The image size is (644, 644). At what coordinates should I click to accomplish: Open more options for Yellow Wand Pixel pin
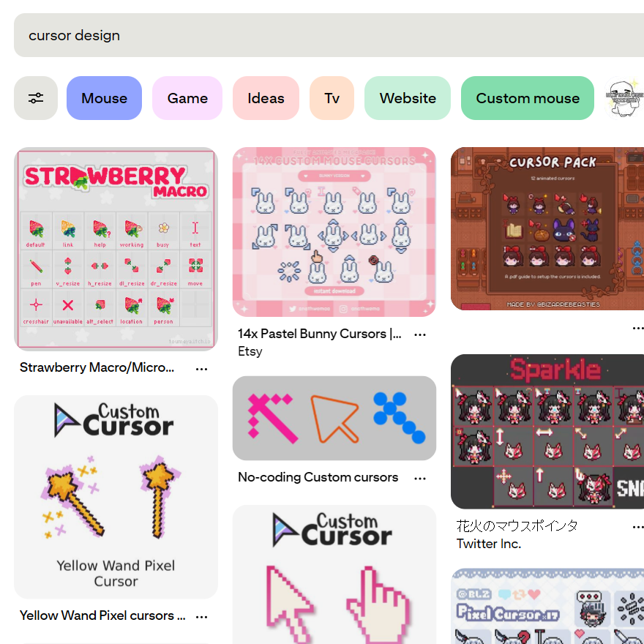tap(201, 616)
